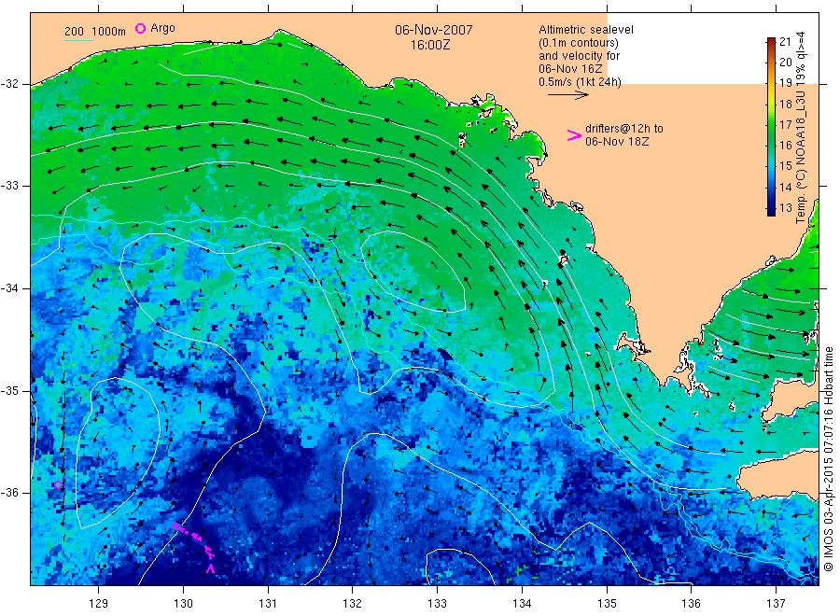Click latitude axis label '-36'

(x=9, y=492)
